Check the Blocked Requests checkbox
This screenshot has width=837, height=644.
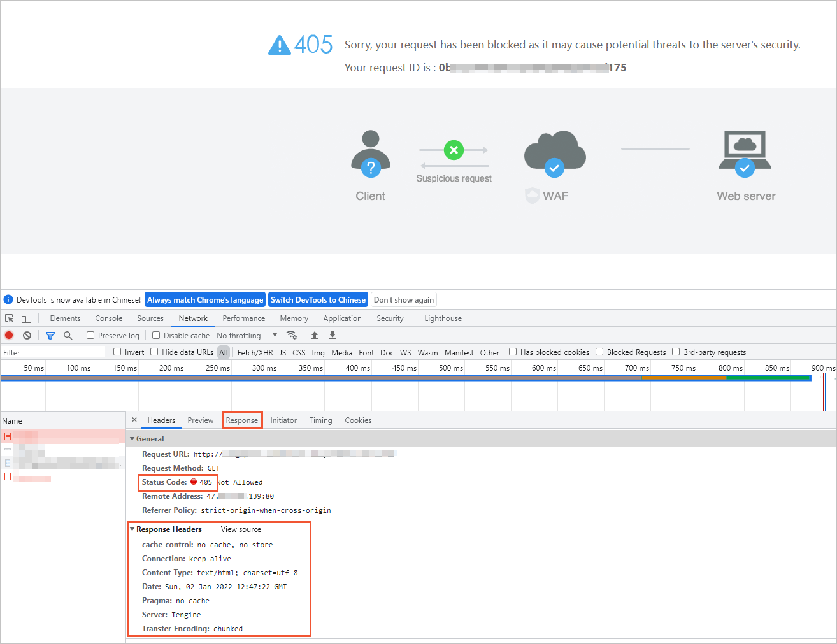click(x=599, y=352)
